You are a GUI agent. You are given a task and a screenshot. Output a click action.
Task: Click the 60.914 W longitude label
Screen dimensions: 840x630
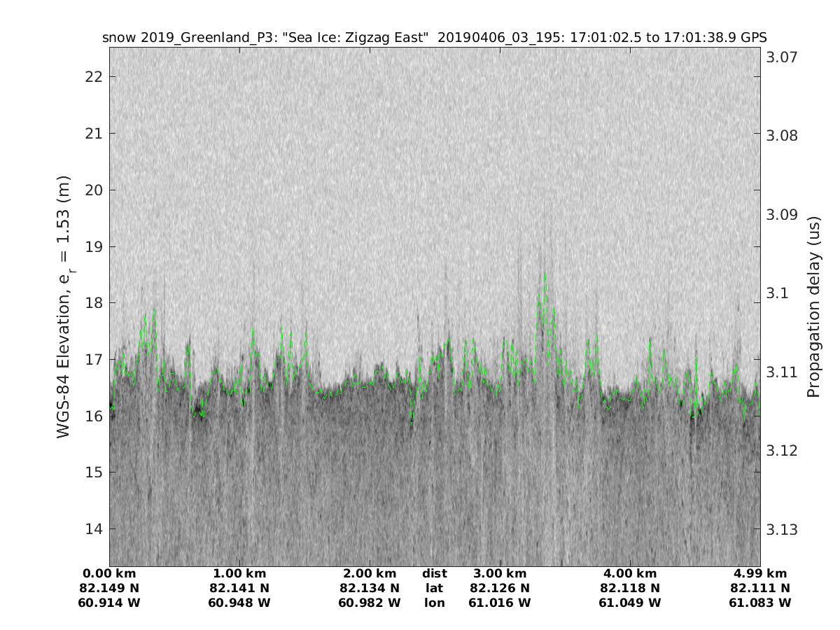point(109,603)
